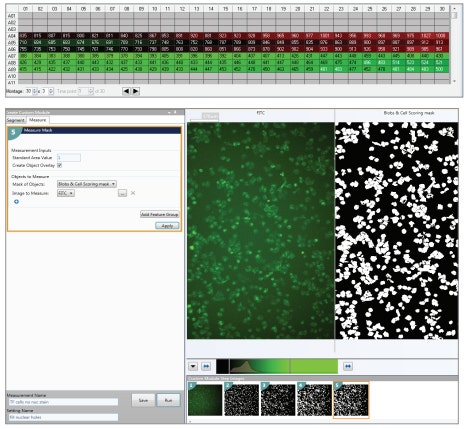Adjust montage columns stepper showing 30
The width and height of the screenshot is (468, 429).
point(35,91)
